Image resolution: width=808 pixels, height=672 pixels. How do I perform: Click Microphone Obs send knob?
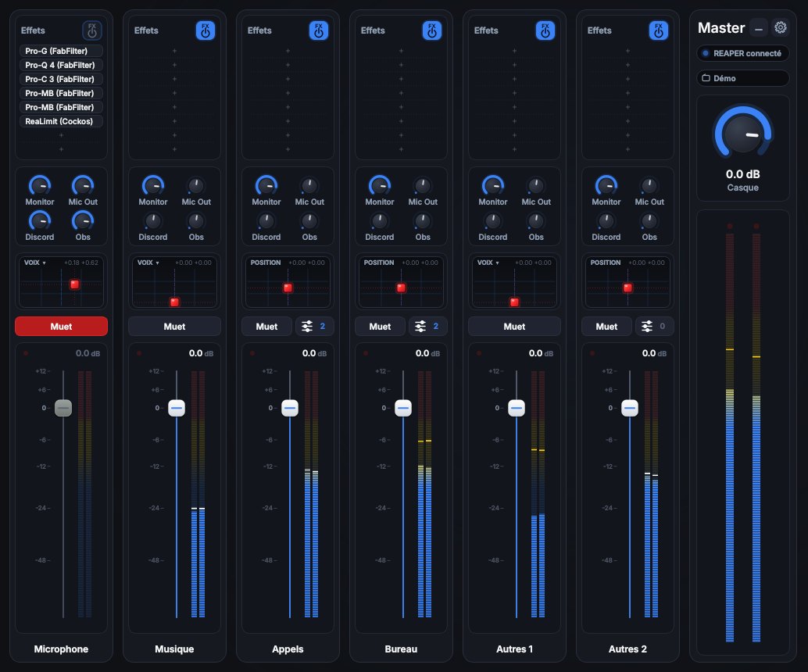[x=83, y=220]
